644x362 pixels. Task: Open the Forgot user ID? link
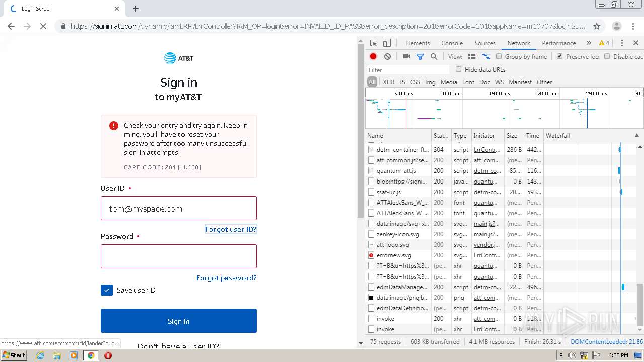[x=231, y=229]
